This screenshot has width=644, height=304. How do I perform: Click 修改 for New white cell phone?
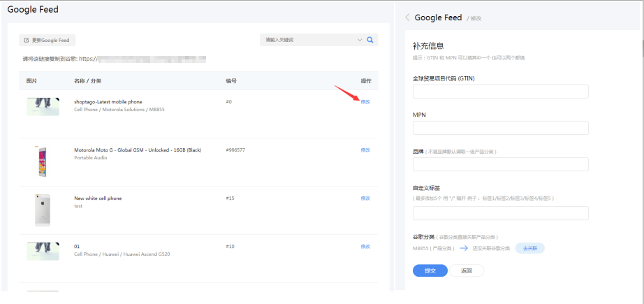tap(365, 198)
